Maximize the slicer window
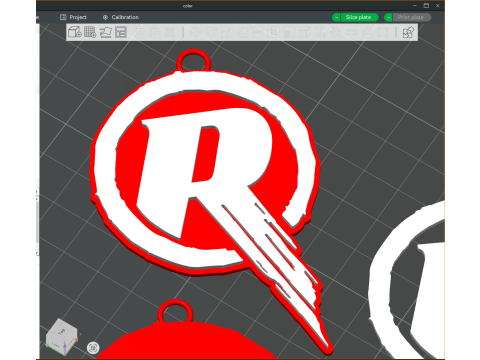Image resolution: width=480 pixels, height=360 pixels. click(426, 6)
